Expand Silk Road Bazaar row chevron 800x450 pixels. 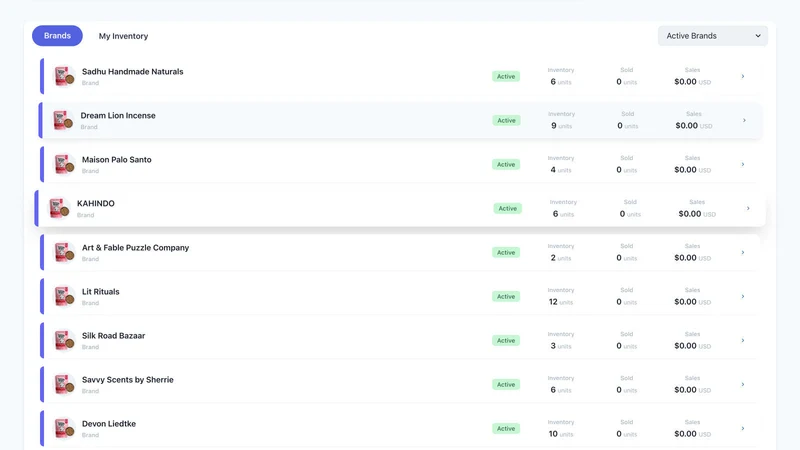[743, 340]
